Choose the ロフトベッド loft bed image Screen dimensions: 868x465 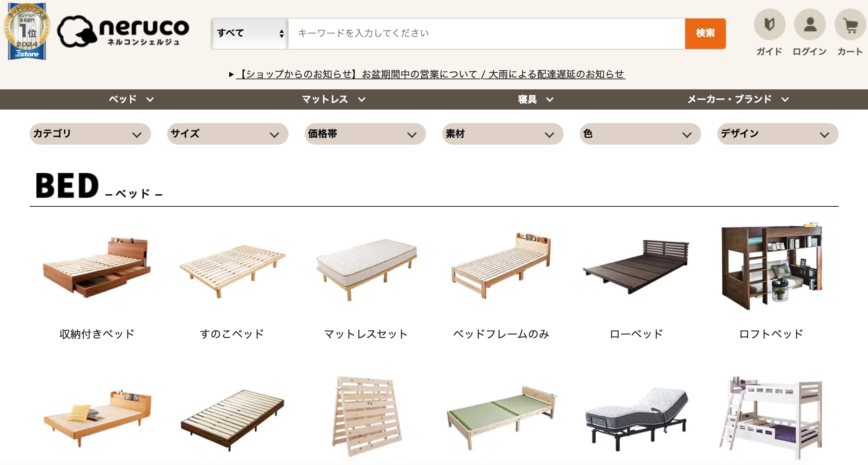click(771, 266)
